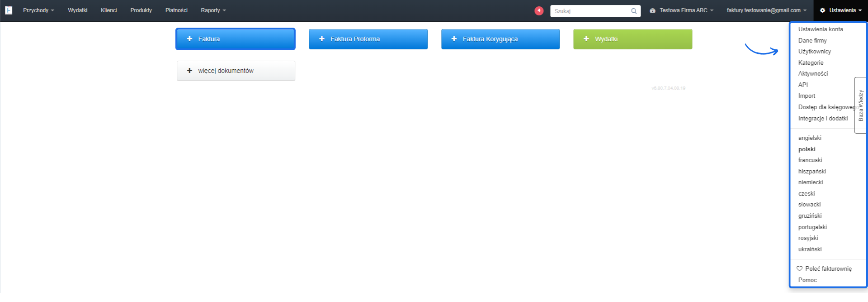The width and height of the screenshot is (868, 302).
Task: Switch language to rosyjski
Action: (x=808, y=238)
